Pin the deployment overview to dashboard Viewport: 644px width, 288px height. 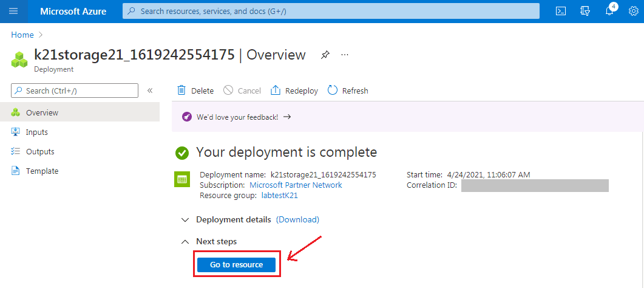[325, 55]
